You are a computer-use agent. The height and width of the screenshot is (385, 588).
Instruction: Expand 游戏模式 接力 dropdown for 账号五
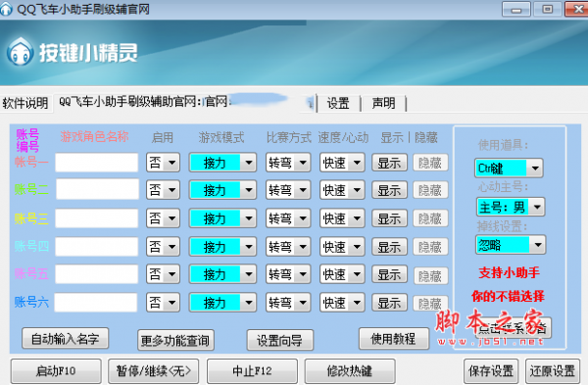(222, 274)
